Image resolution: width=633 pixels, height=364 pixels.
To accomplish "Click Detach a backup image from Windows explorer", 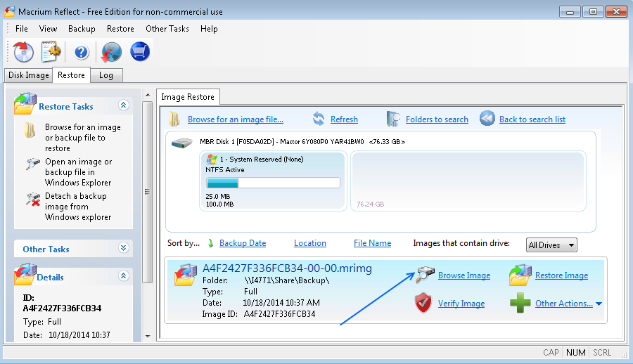I will point(78,206).
